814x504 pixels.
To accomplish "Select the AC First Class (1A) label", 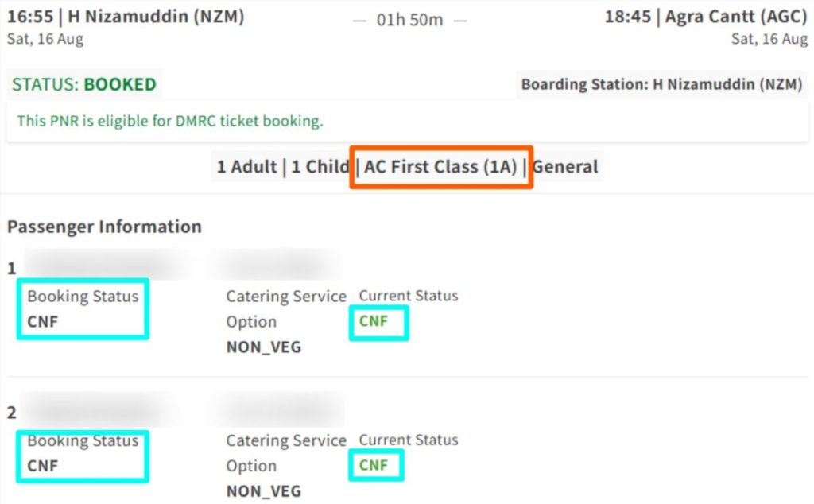I will tap(440, 167).
